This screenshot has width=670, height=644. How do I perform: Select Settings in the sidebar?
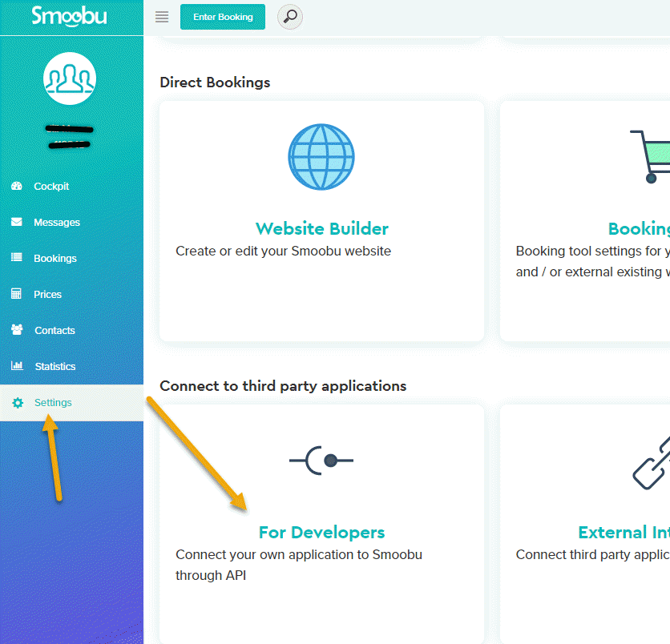tap(72, 403)
